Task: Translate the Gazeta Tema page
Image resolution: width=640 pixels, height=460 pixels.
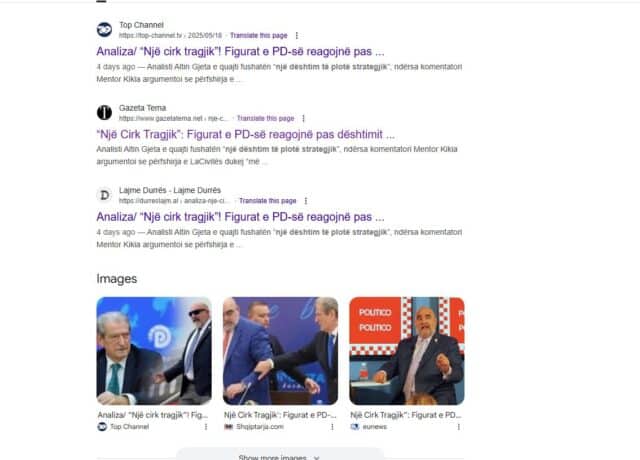Action: (x=265, y=118)
